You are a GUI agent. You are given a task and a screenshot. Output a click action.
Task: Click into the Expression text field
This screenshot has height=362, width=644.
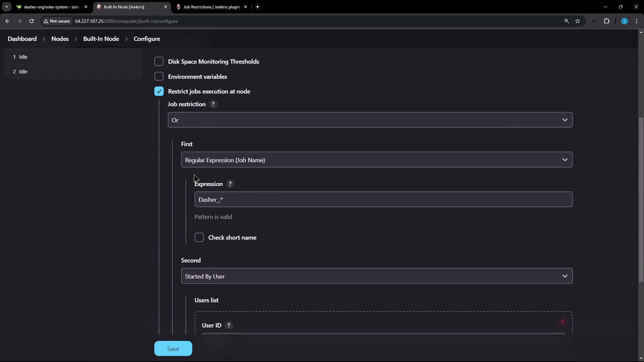[x=383, y=200]
